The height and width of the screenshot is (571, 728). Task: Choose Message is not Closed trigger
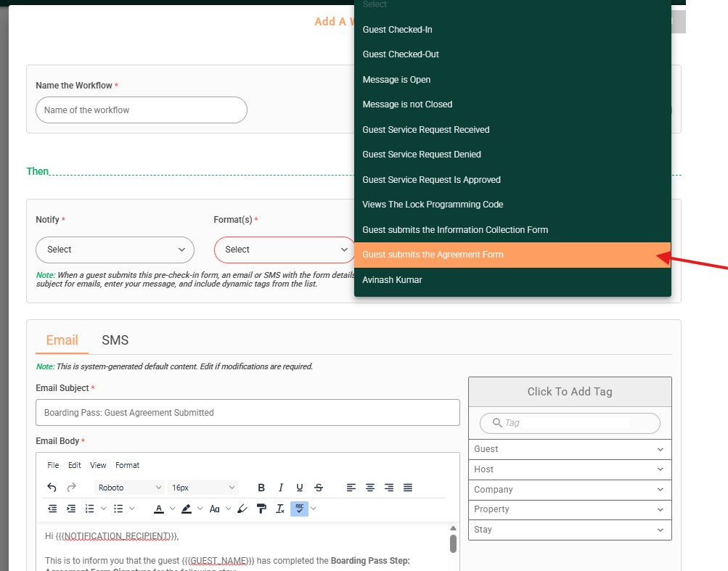click(x=512, y=104)
